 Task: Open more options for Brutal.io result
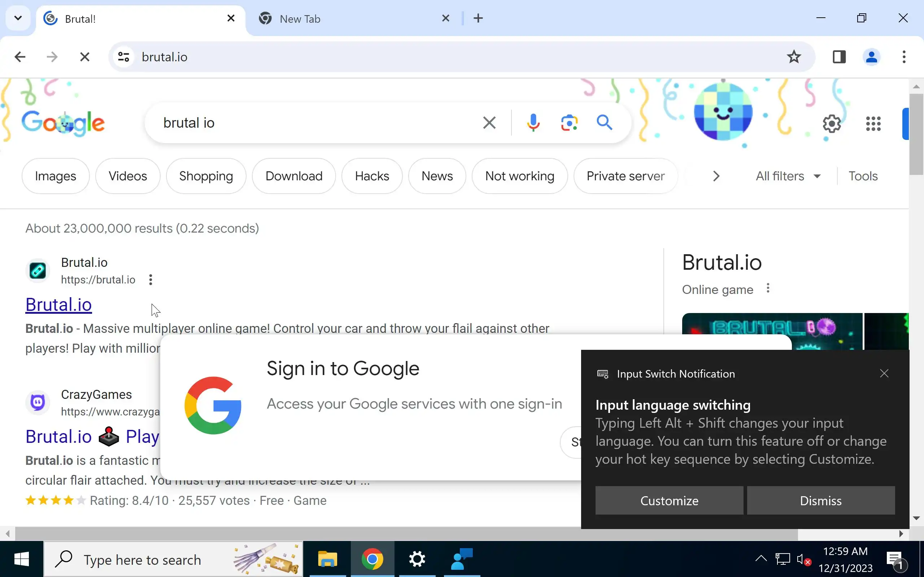pyautogui.click(x=151, y=280)
